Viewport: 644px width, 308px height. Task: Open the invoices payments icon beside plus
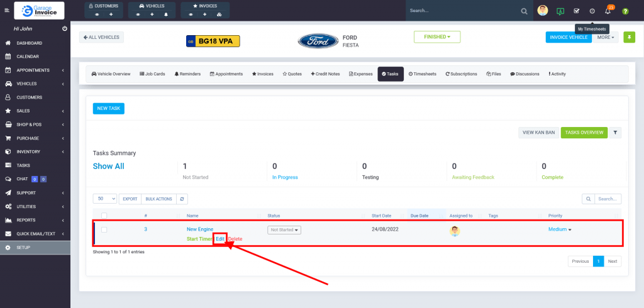pyautogui.click(x=219, y=14)
